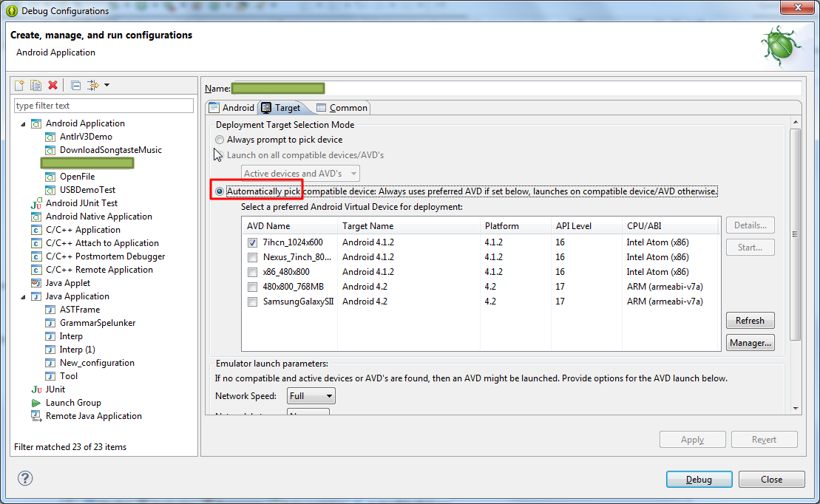Check the Nexus_7inch_80 AVD checkbox
The height and width of the screenshot is (504, 820).
(x=253, y=257)
